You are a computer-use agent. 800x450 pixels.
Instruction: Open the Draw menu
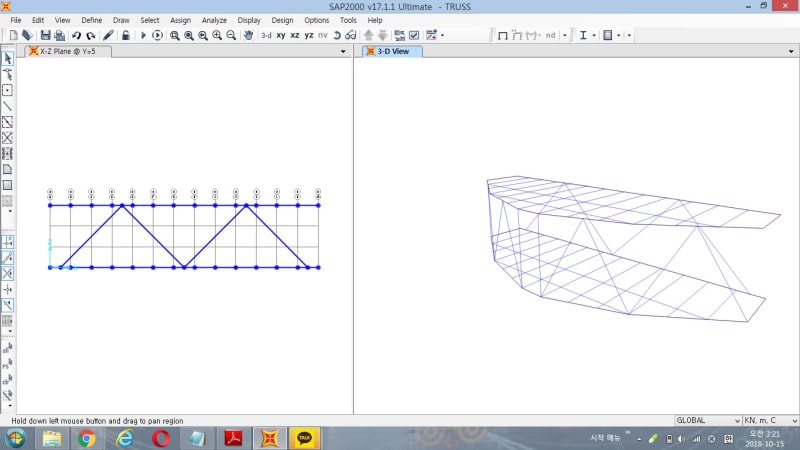point(121,20)
